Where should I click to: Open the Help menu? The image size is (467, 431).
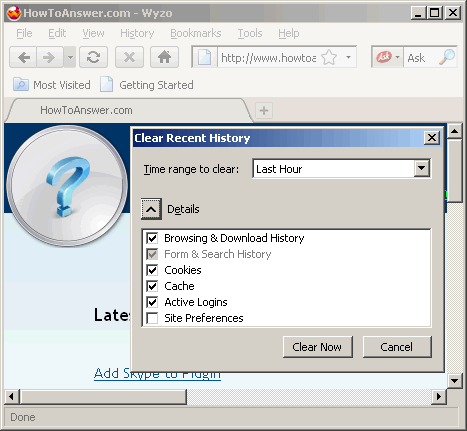[289, 33]
